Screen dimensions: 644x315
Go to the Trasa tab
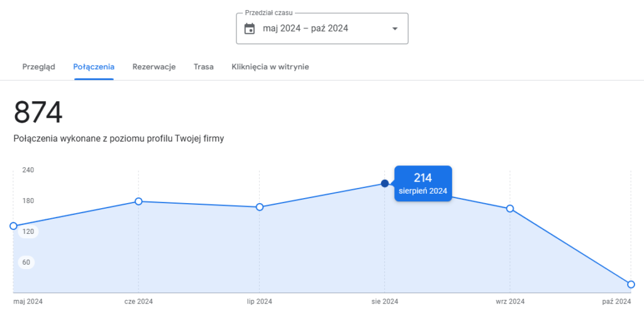pyautogui.click(x=204, y=67)
